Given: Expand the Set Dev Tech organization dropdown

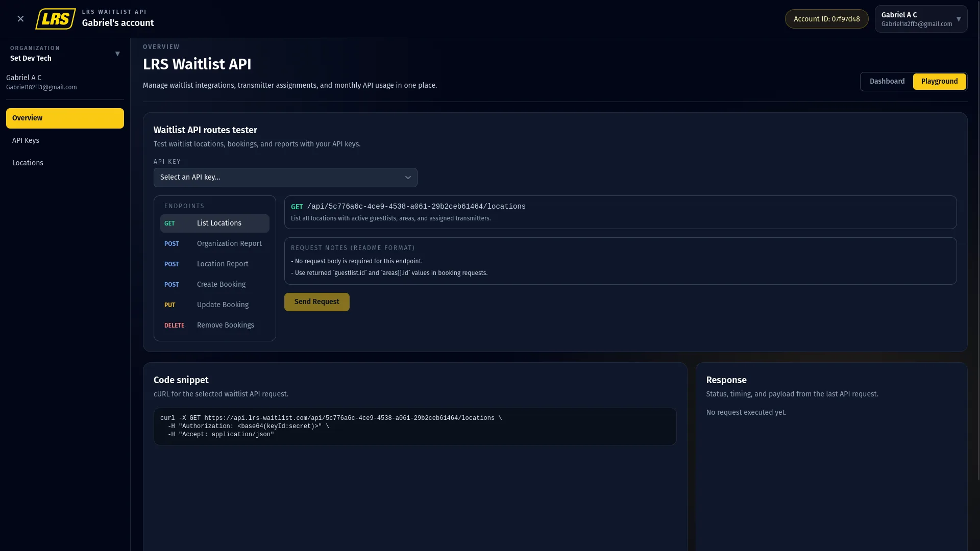Looking at the screenshot, I should coord(65,53).
